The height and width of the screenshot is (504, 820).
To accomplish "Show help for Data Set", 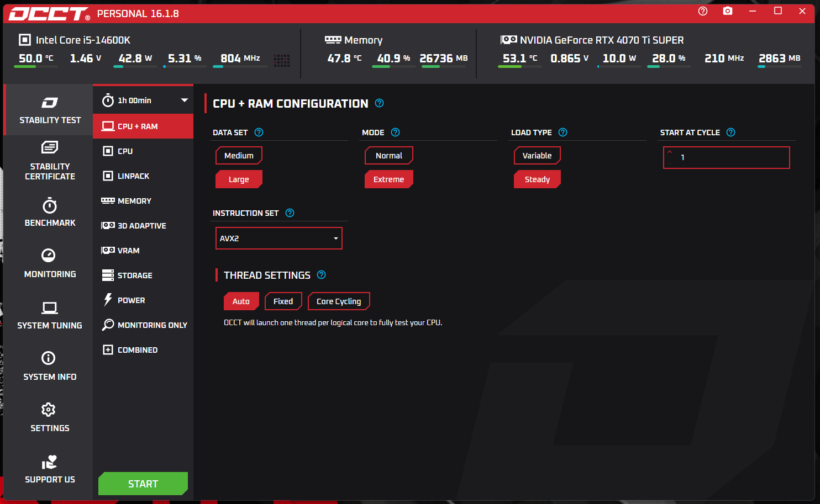I will point(259,132).
